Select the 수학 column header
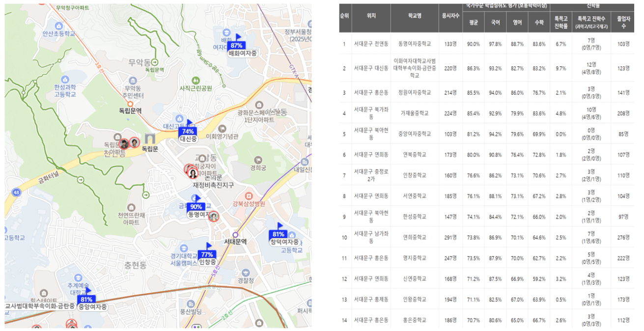Screen dimensions: 644x331 click(539, 22)
